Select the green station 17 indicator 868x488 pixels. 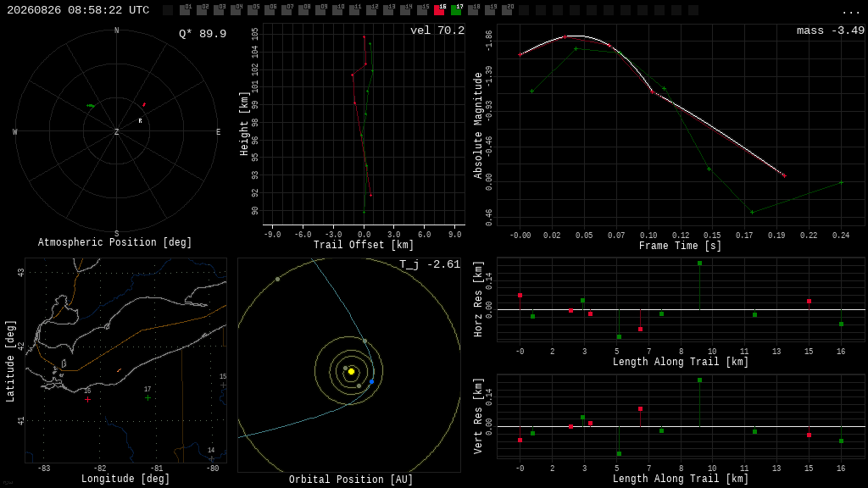(x=456, y=10)
